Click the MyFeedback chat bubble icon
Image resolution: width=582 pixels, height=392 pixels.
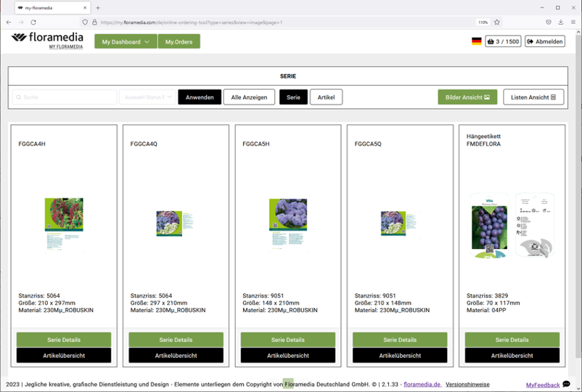pos(566,384)
